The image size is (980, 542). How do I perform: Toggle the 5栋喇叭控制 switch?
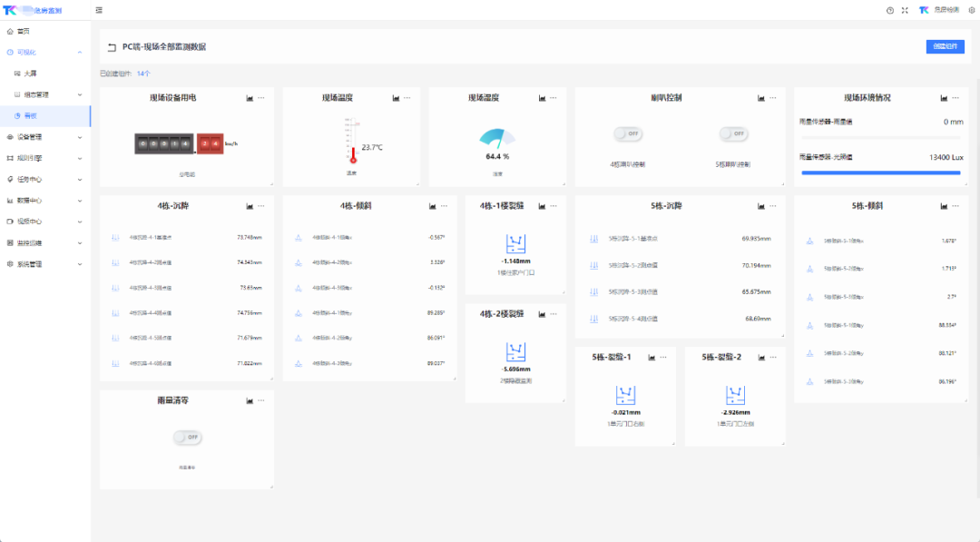(733, 133)
